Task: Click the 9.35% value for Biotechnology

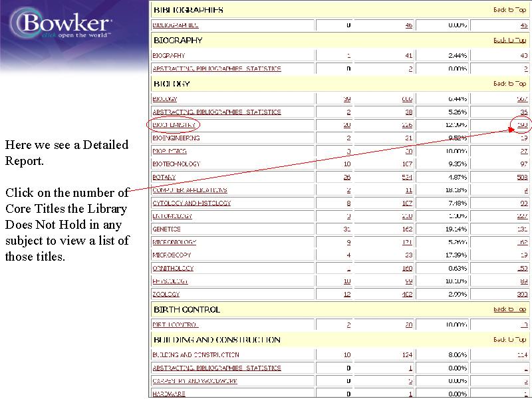Action: [457, 164]
